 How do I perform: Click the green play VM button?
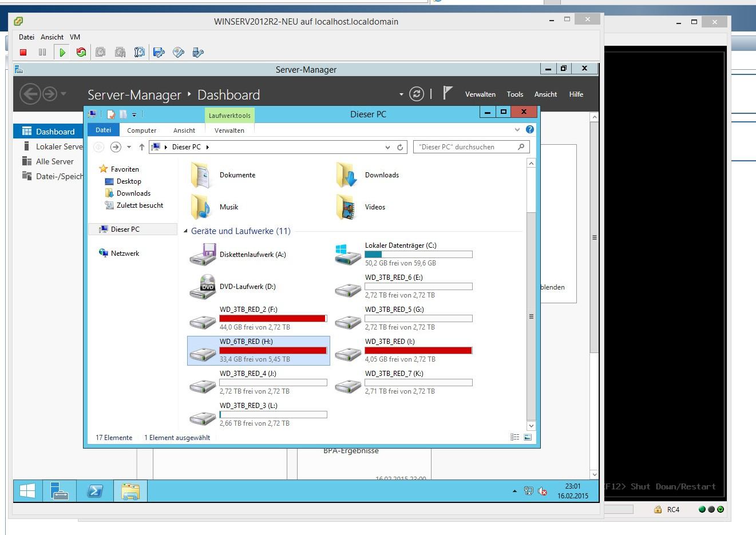pyautogui.click(x=62, y=53)
